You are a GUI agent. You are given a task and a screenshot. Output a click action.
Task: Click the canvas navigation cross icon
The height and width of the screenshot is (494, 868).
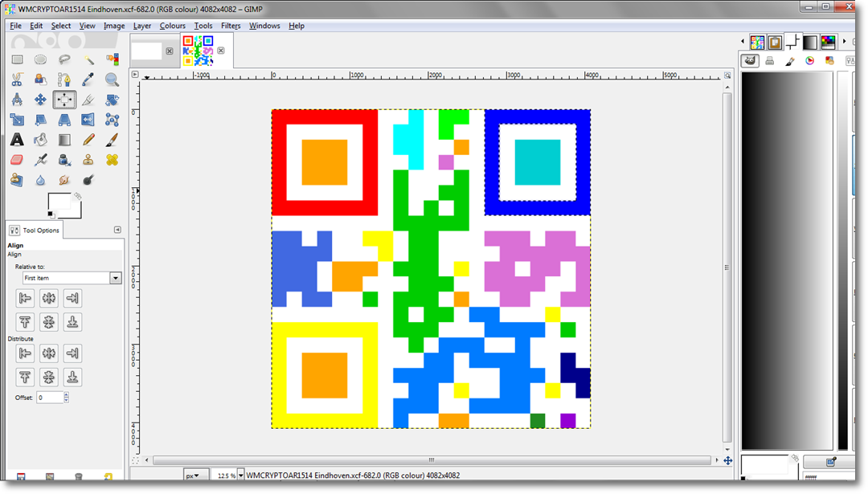pyautogui.click(x=728, y=460)
